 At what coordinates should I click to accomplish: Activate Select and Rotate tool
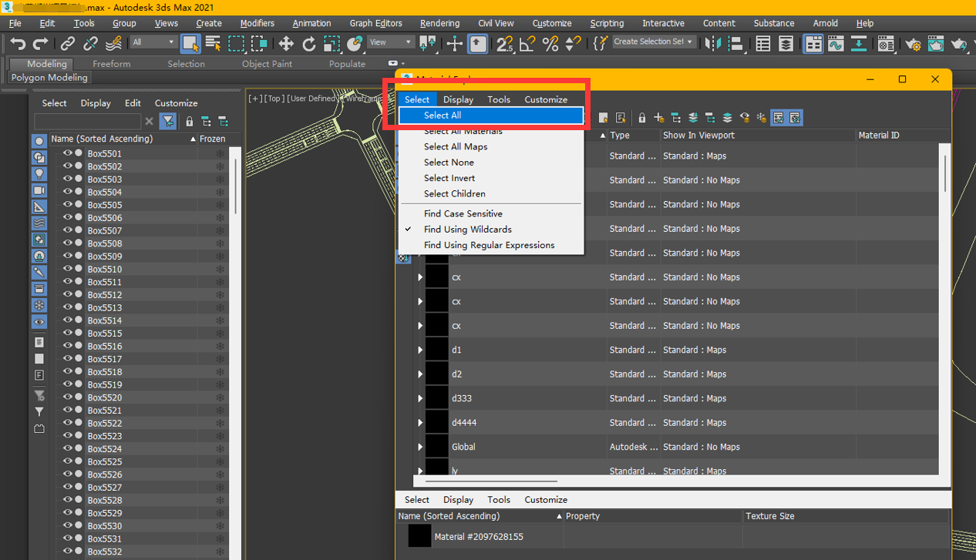[309, 43]
